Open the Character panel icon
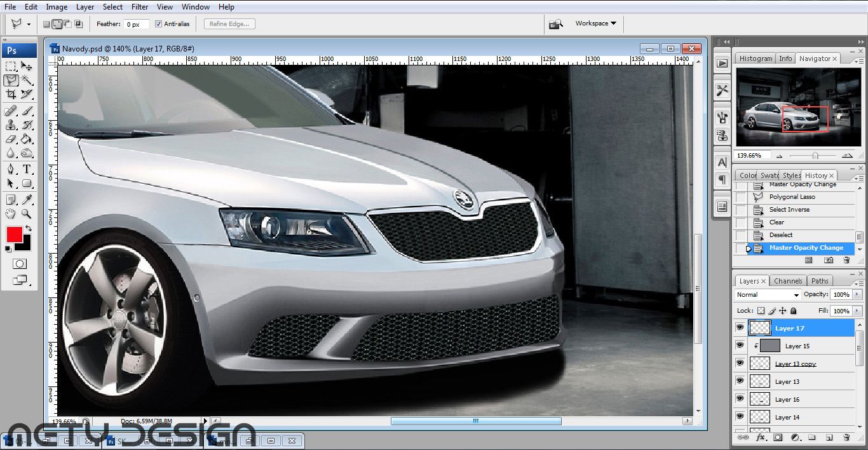The width and height of the screenshot is (868, 450). point(722,162)
